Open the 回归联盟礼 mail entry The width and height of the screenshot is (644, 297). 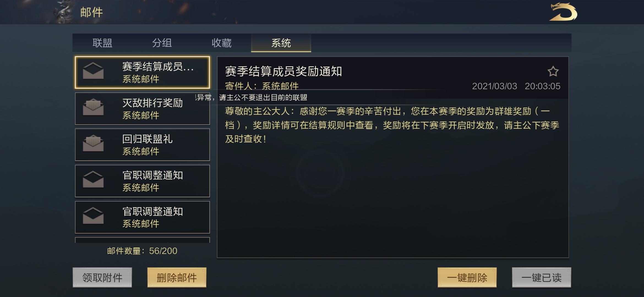point(142,145)
